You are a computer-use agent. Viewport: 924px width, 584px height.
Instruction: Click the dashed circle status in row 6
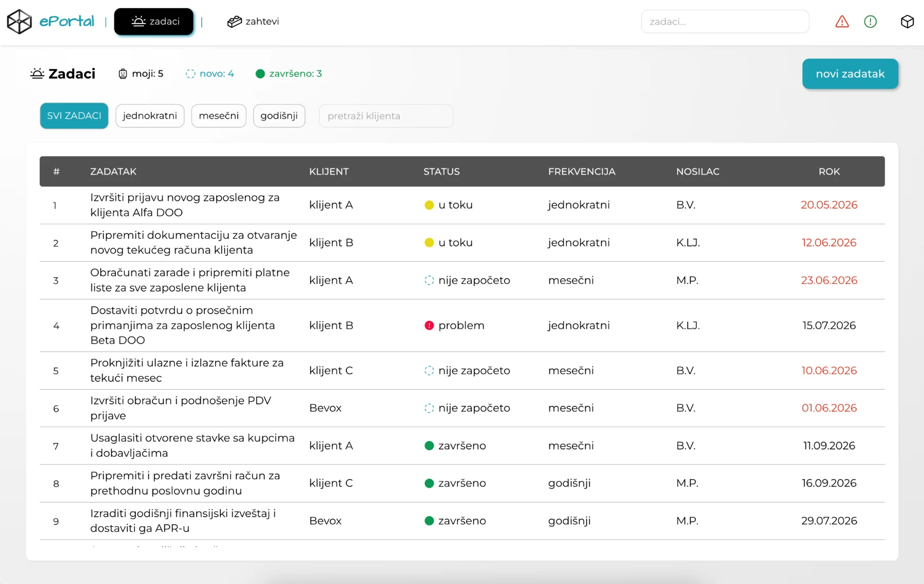point(429,408)
